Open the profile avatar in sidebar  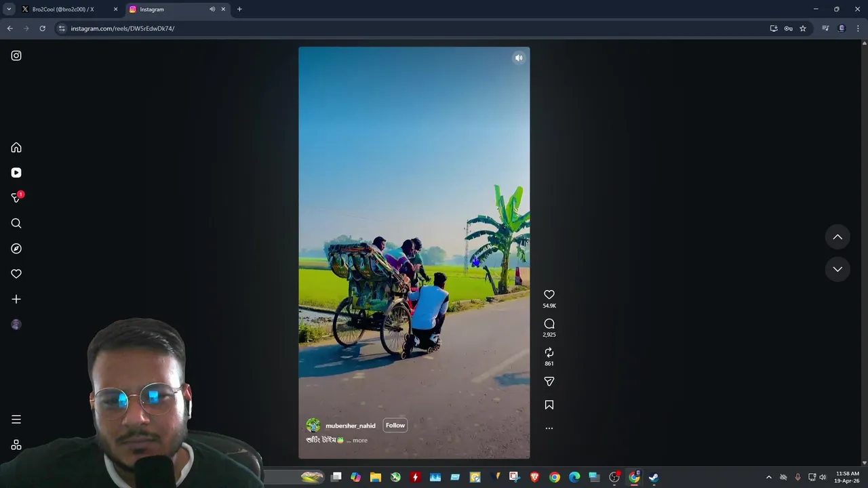pyautogui.click(x=16, y=325)
